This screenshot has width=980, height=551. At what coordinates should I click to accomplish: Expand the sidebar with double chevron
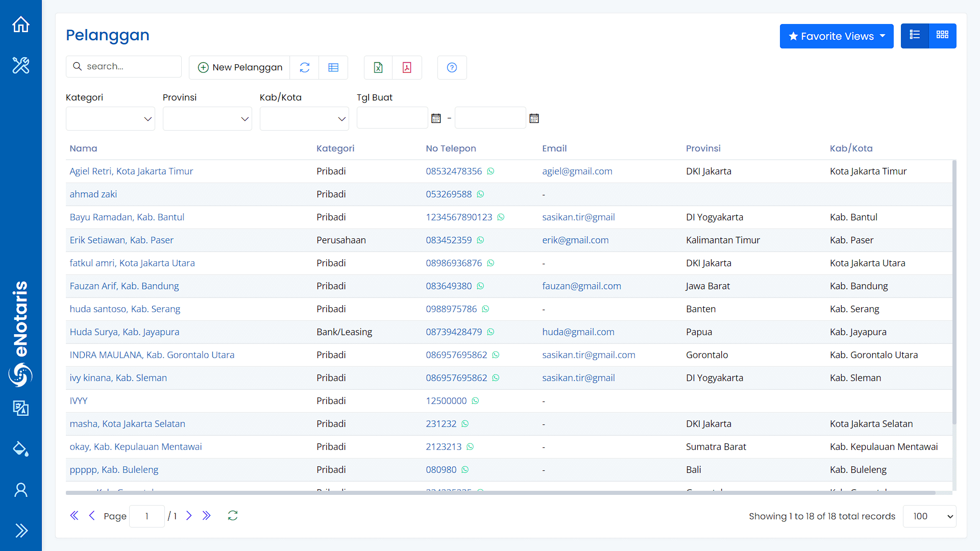click(x=21, y=531)
